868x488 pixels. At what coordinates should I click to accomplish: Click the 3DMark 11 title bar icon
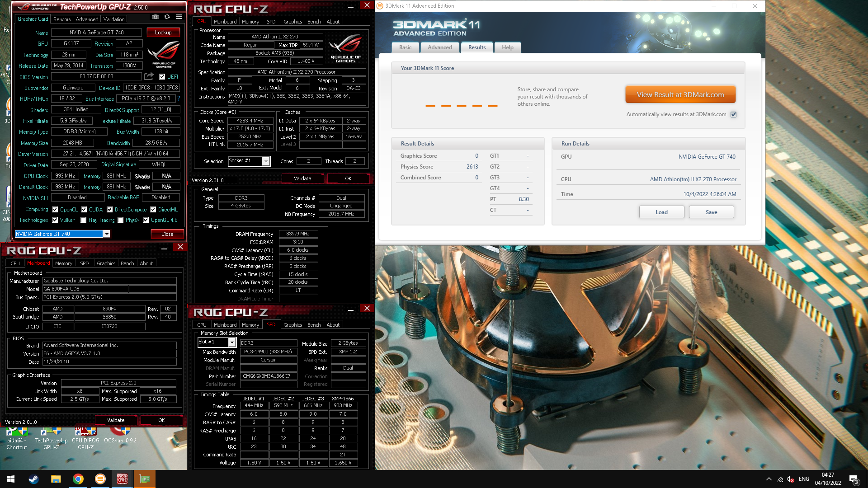point(380,6)
